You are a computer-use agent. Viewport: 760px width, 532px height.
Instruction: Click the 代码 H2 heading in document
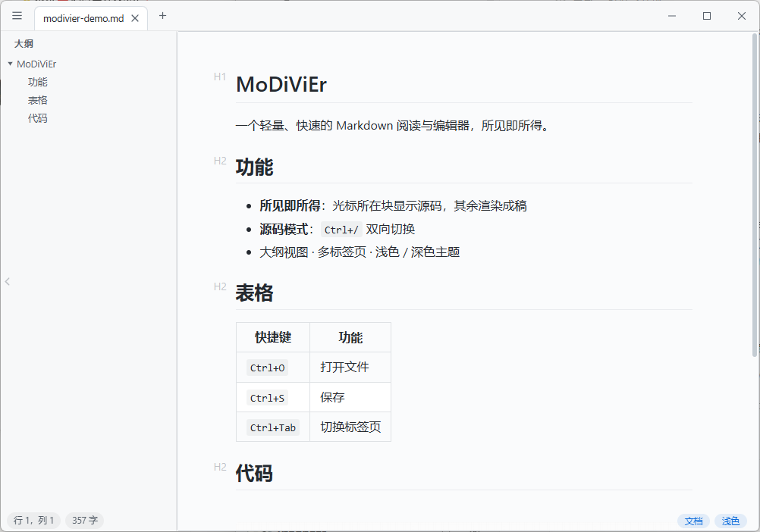point(254,474)
